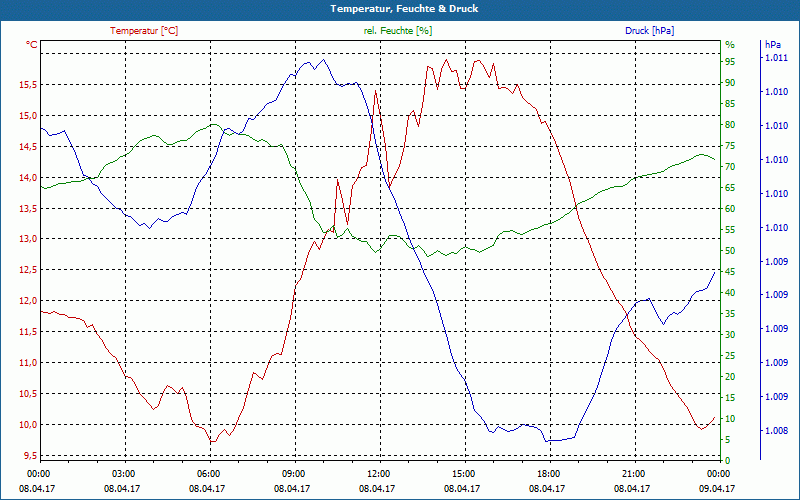
Task: Click the "1.011" pressure axis value
Action: coord(776,58)
